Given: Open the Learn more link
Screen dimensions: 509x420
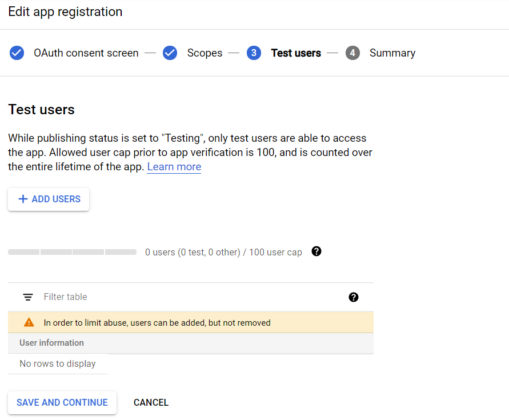Looking at the screenshot, I should (x=174, y=167).
